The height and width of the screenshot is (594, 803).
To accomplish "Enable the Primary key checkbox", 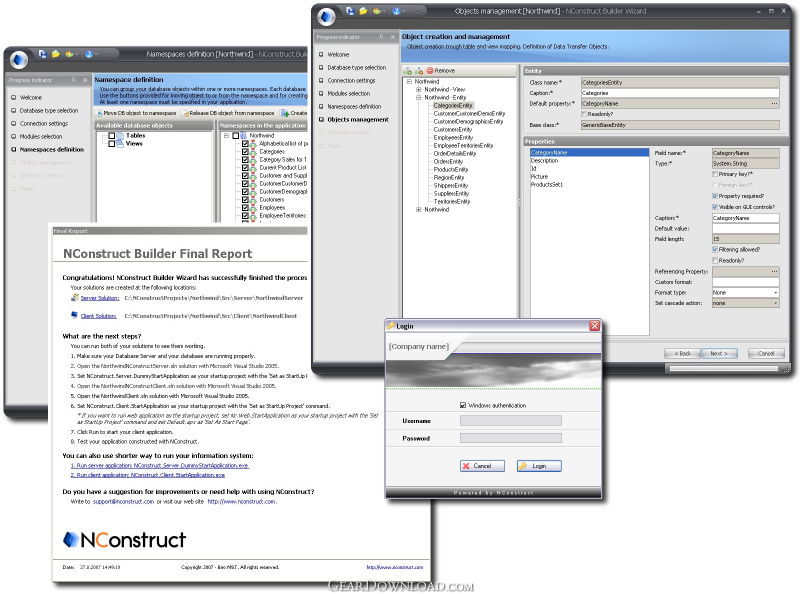I will point(716,174).
